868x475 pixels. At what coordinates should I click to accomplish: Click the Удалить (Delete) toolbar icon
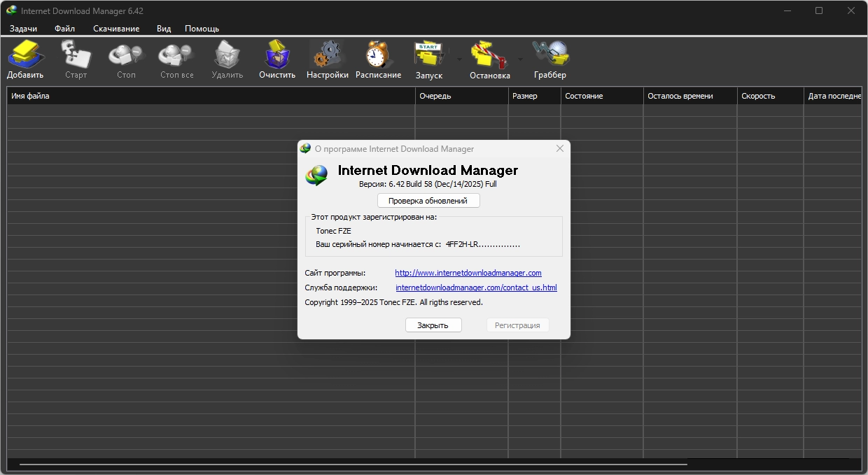(227, 59)
